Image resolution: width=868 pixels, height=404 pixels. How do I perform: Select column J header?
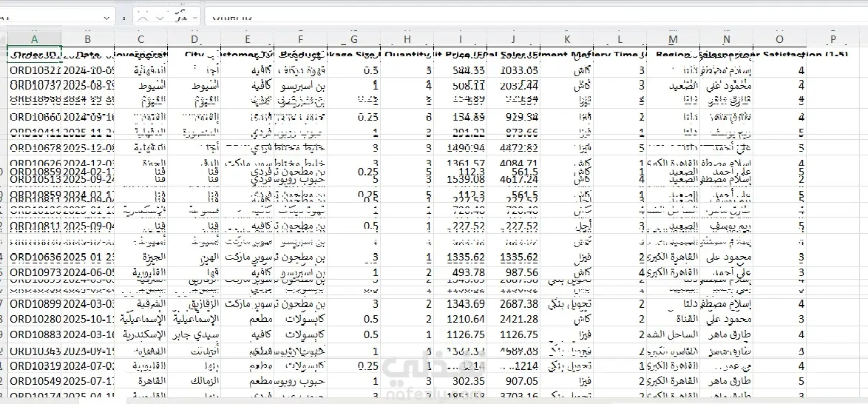(x=513, y=38)
